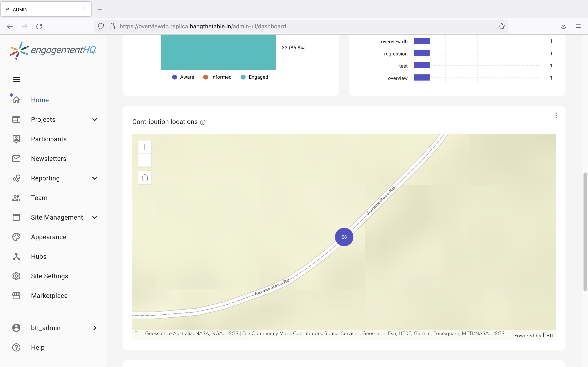Expand the Projects submenu chevron
This screenshot has height=367, width=588.
[95, 119]
